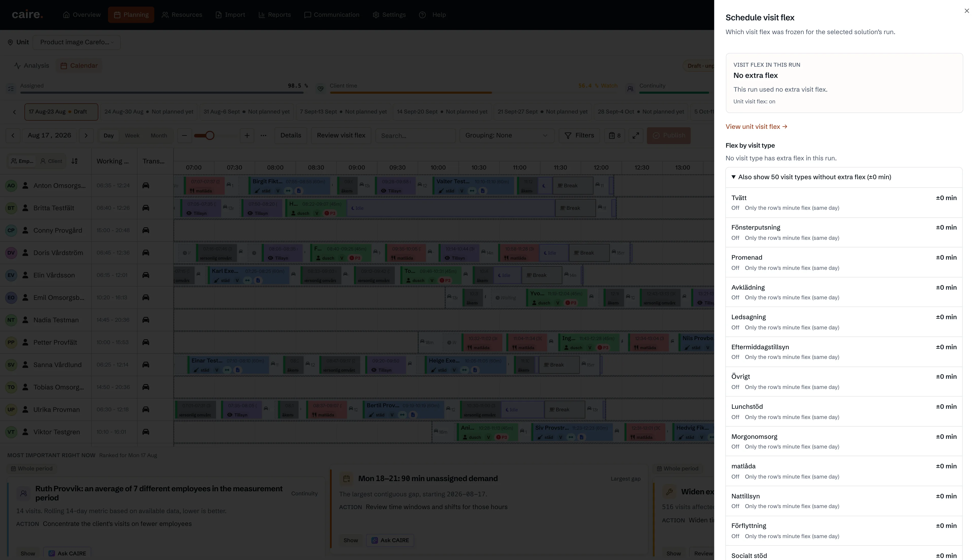Click the timeline zoom slider handle
The width and height of the screenshot is (978, 560).
click(210, 135)
